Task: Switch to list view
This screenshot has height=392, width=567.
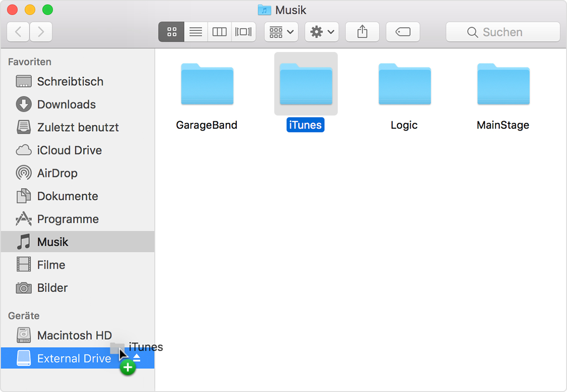Action: [x=196, y=32]
